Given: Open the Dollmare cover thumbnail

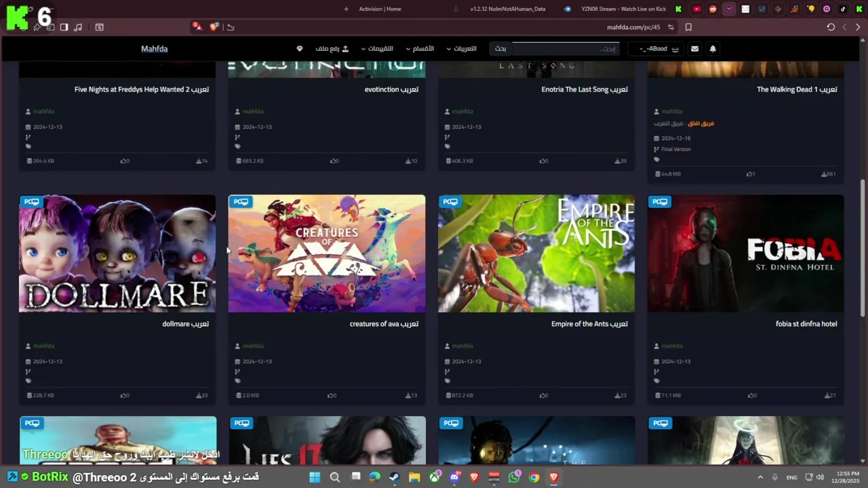Looking at the screenshot, I should click(x=117, y=253).
